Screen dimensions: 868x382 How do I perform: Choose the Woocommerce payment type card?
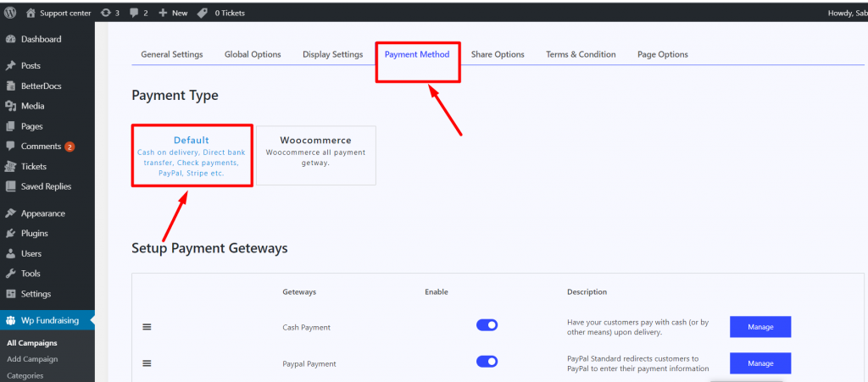[x=315, y=155]
